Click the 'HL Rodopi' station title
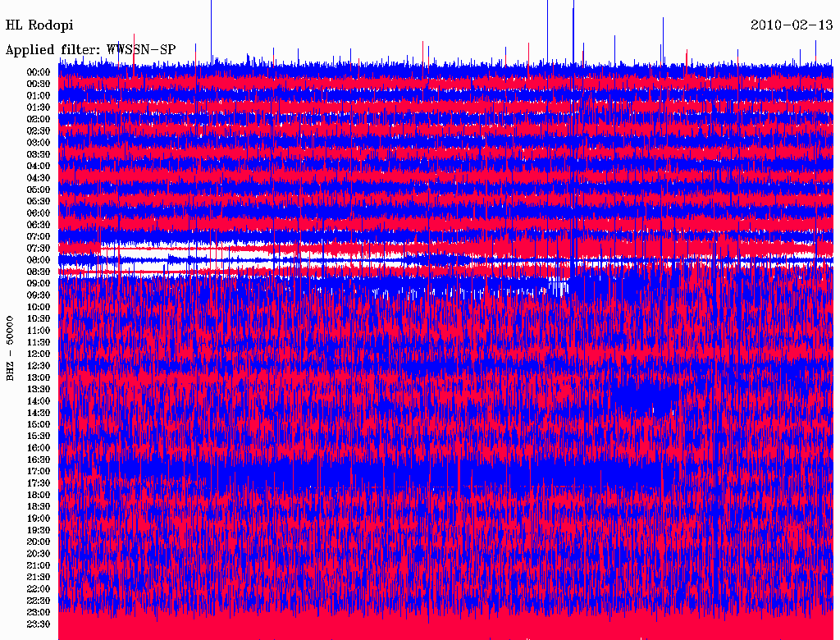Viewport: 840px width, 640px height. pos(39,25)
